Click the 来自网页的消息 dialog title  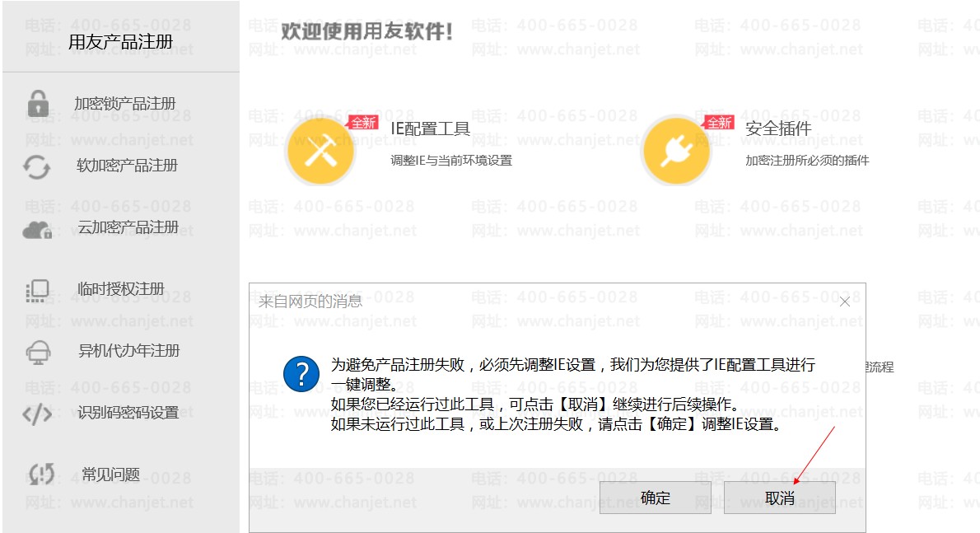tap(310, 302)
